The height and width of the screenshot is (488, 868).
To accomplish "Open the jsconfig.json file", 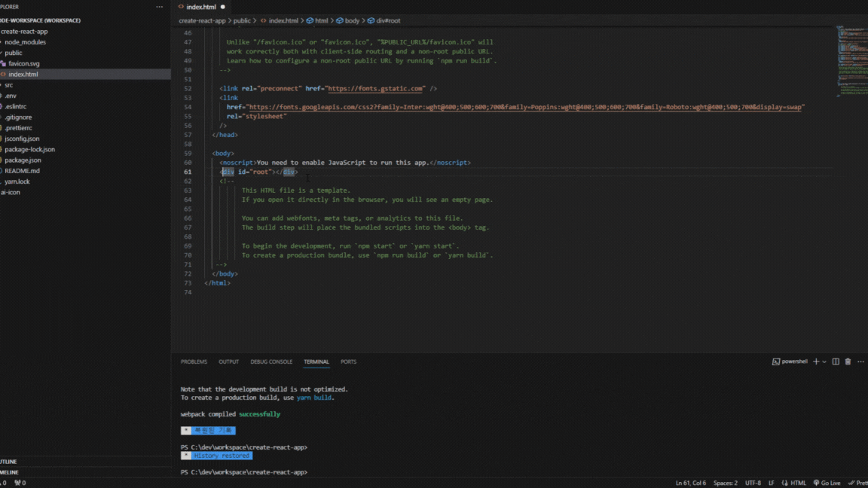I will tap(22, 139).
